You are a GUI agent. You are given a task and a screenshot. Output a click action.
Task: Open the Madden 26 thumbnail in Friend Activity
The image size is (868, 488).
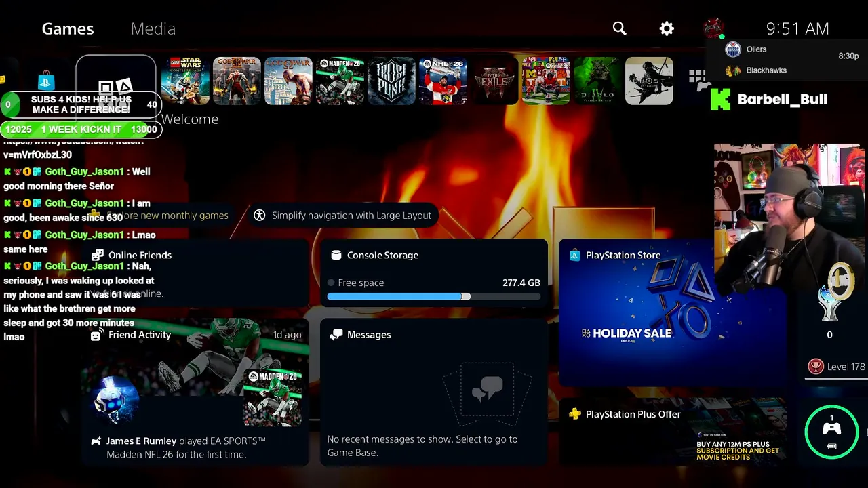coord(273,396)
